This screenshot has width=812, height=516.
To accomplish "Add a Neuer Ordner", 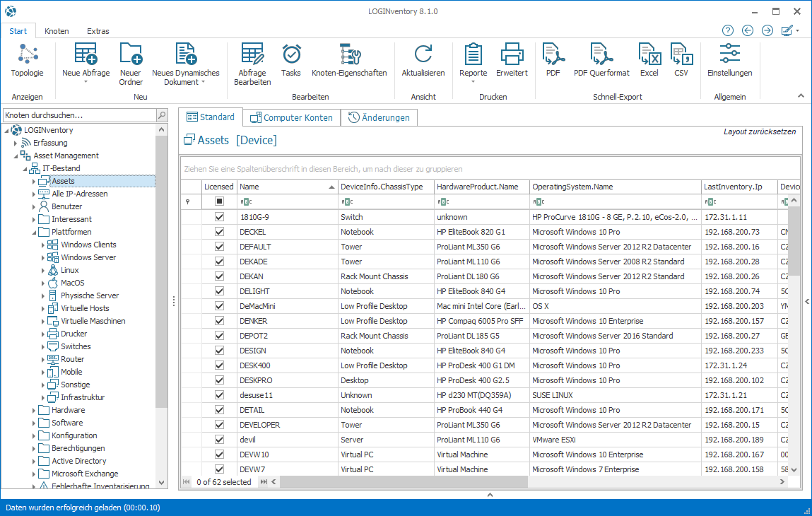I will coord(131,64).
